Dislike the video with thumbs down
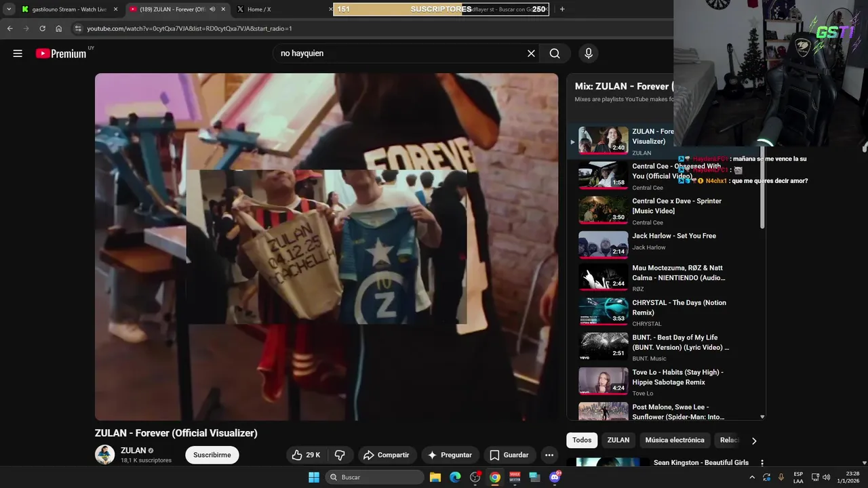 (340, 455)
